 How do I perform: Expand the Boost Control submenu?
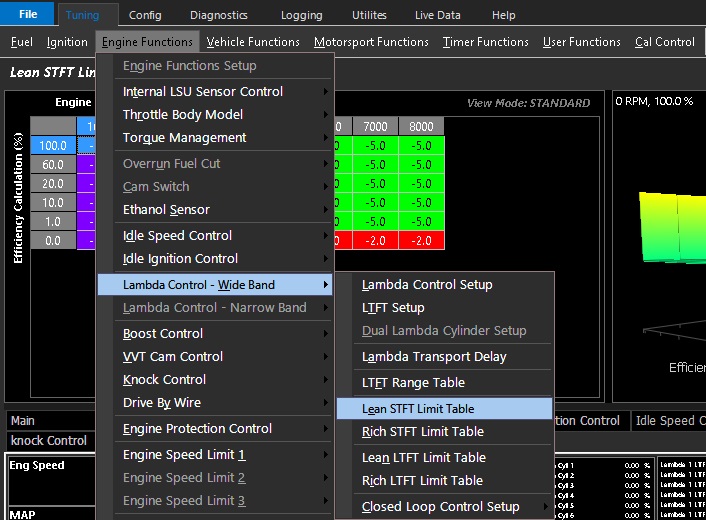163,334
